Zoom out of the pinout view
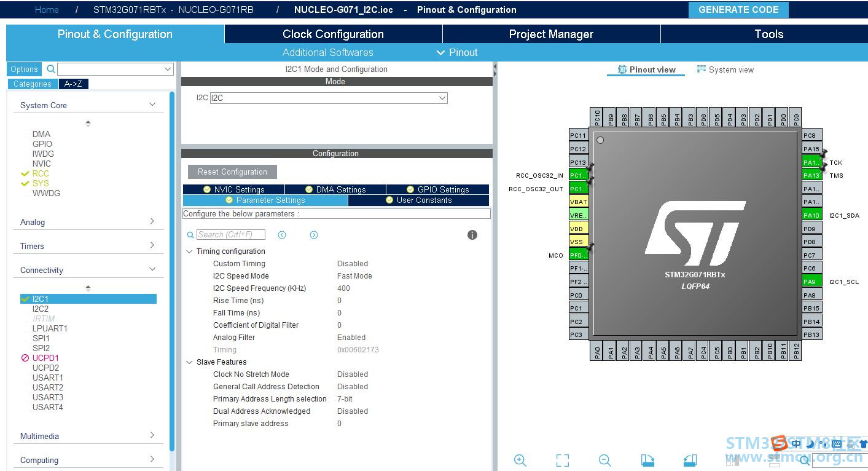Viewport: 868px width, 471px height. pyautogui.click(x=605, y=460)
